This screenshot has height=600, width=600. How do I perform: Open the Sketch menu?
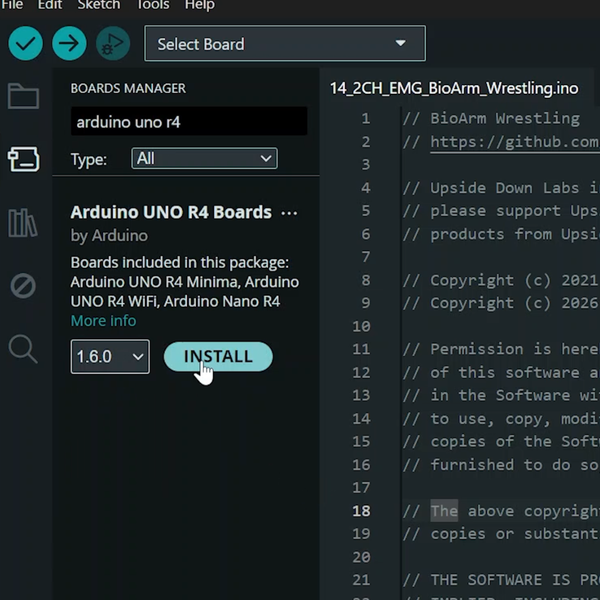coord(99,5)
